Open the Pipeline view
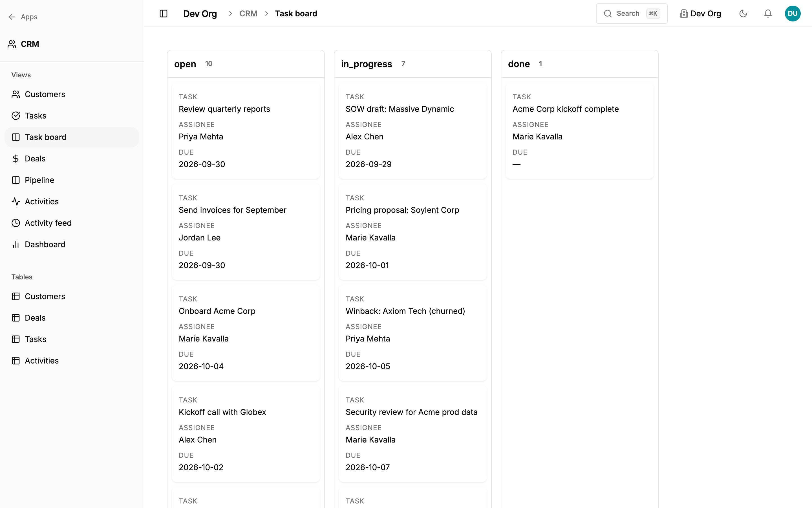812x508 pixels. (x=72, y=180)
